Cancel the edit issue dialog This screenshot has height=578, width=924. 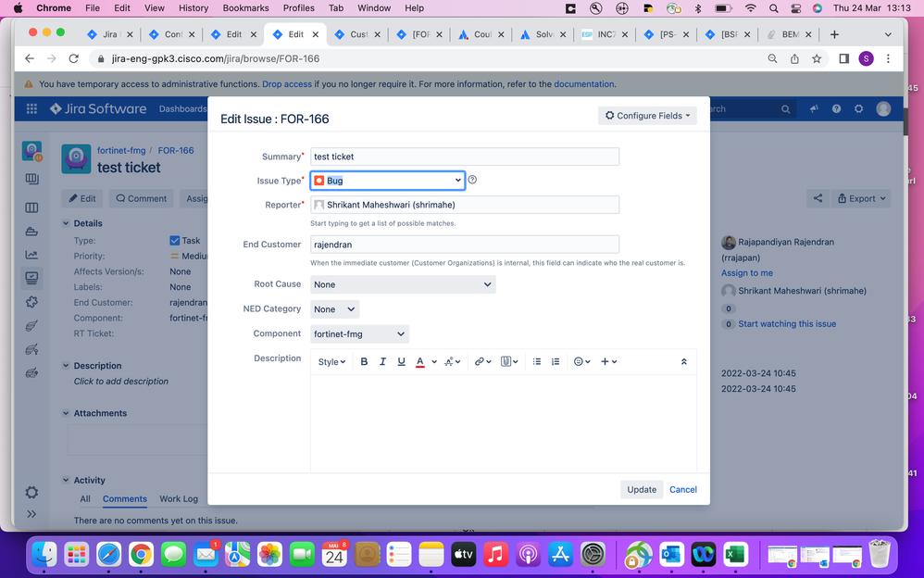683,489
